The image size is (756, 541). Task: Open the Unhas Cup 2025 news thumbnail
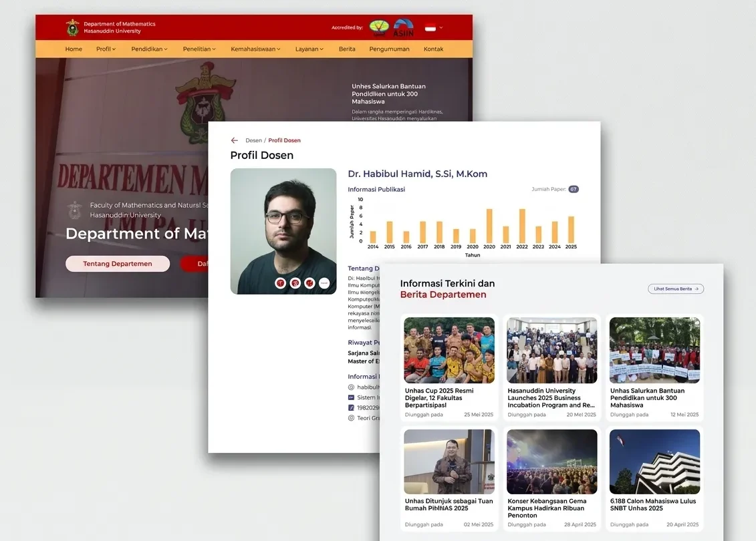pos(449,350)
